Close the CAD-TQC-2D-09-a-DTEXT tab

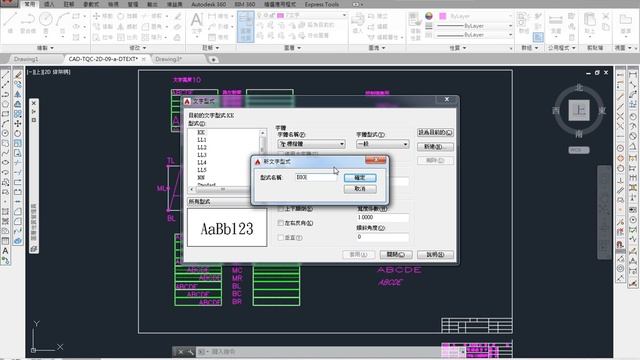pyautogui.click(x=144, y=59)
